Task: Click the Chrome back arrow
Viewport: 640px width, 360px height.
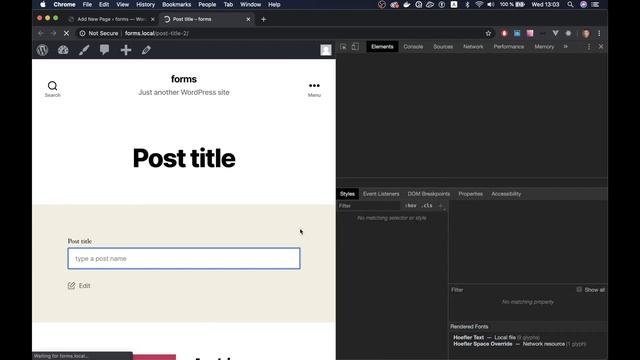Action: click(x=40, y=33)
